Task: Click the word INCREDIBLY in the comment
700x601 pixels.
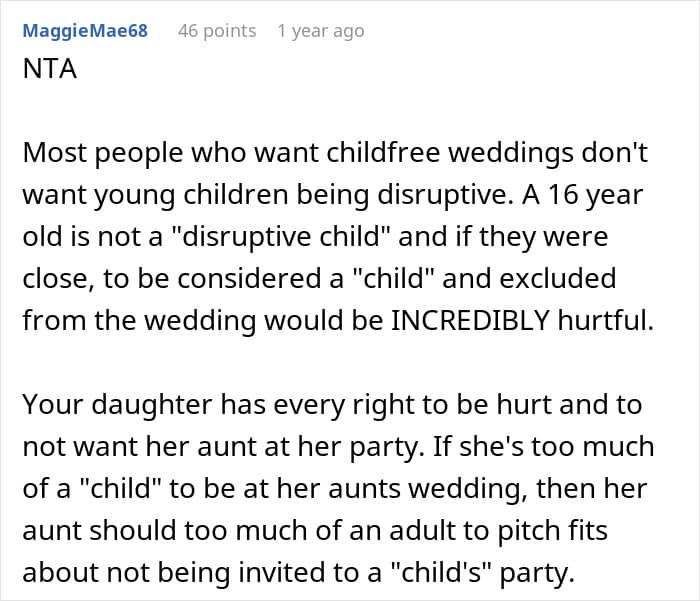Action: [470, 321]
